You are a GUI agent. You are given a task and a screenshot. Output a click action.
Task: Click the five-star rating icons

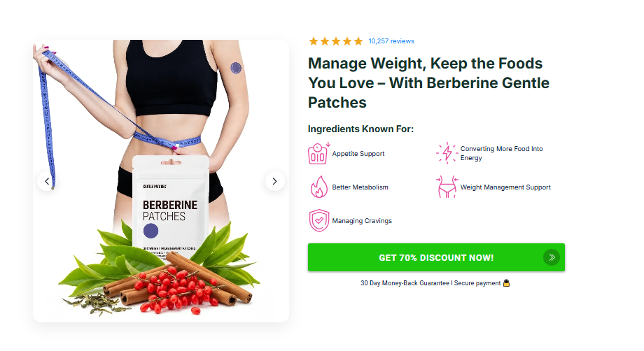click(x=336, y=41)
